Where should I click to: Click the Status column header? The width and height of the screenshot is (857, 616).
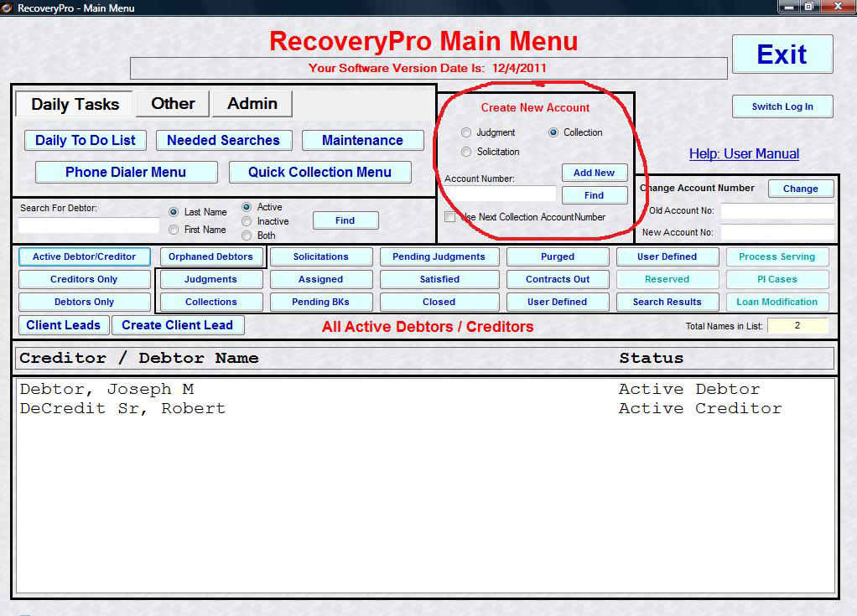pyautogui.click(x=651, y=358)
